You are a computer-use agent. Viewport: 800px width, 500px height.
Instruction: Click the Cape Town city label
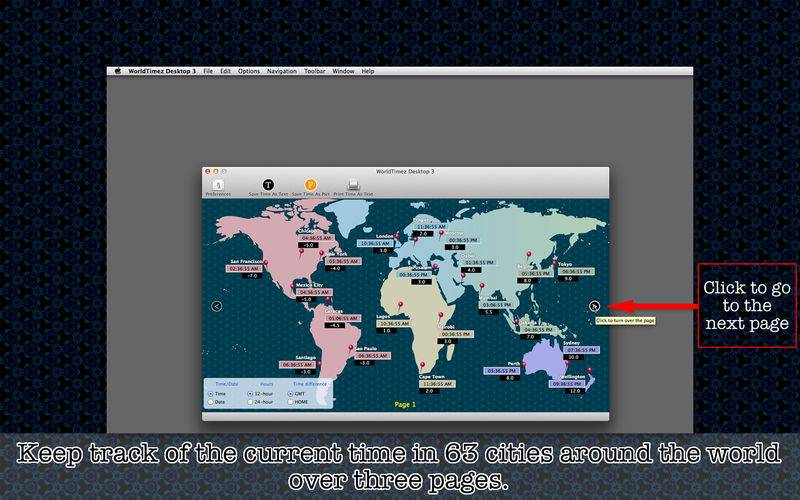[432, 377]
